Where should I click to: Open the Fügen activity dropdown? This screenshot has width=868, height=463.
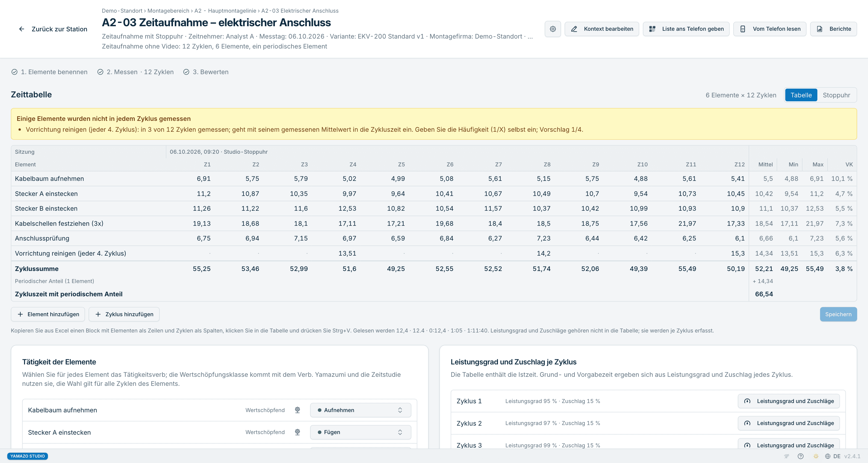pos(360,432)
